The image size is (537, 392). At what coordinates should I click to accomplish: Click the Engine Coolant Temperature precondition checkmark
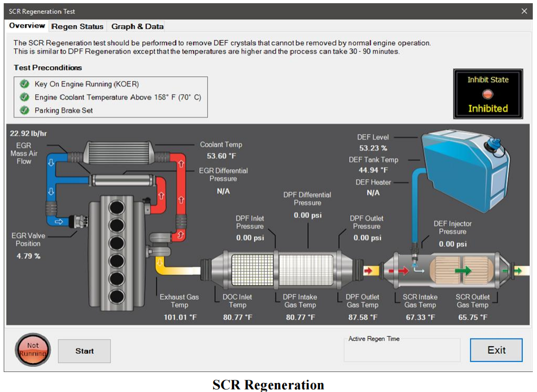pos(24,97)
